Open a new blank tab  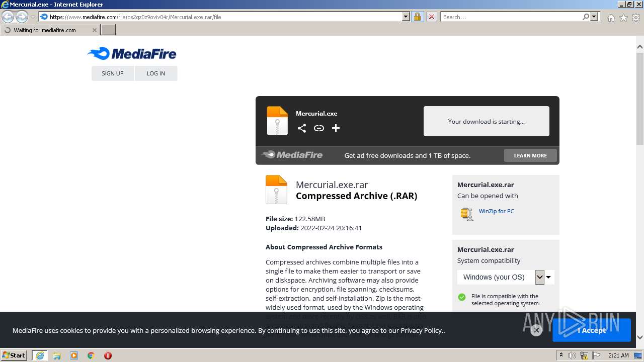point(108,30)
